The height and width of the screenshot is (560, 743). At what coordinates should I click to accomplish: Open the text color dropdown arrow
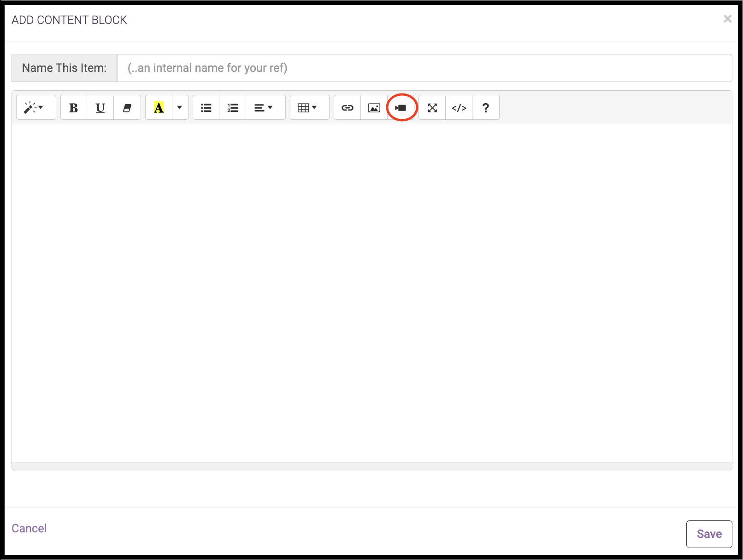point(180,108)
